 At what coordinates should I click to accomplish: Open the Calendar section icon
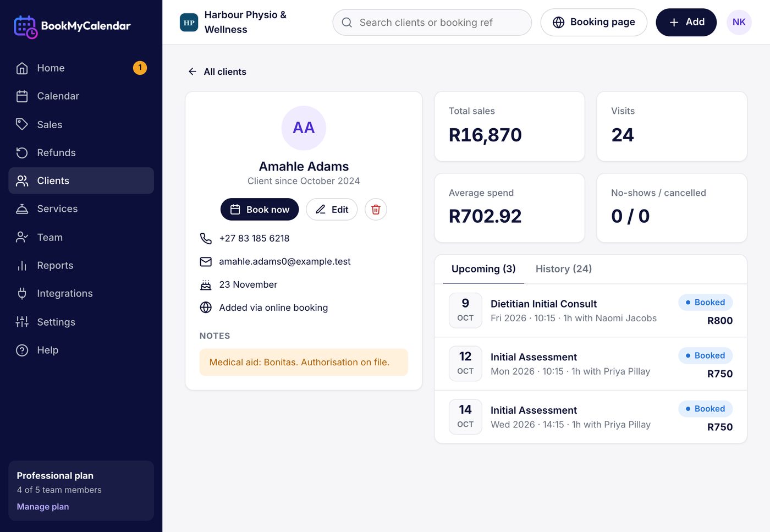(22, 96)
